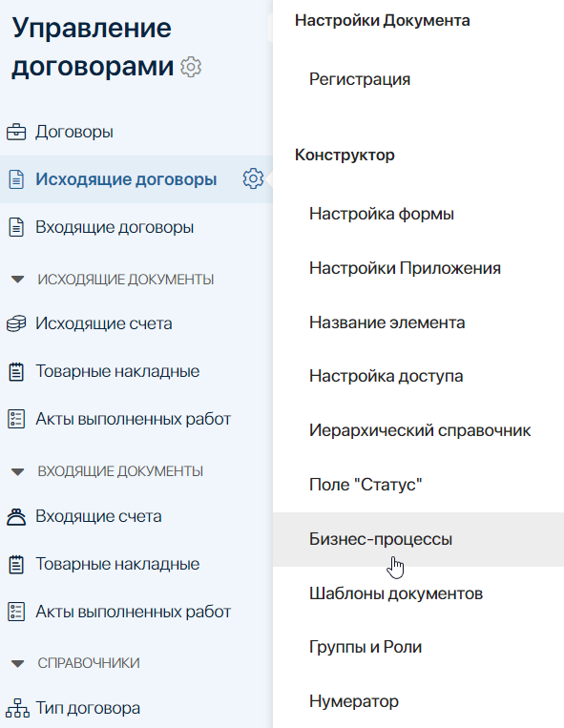Click the service bell icon for Входящие счета
The image size is (564, 728).
point(16,516)
